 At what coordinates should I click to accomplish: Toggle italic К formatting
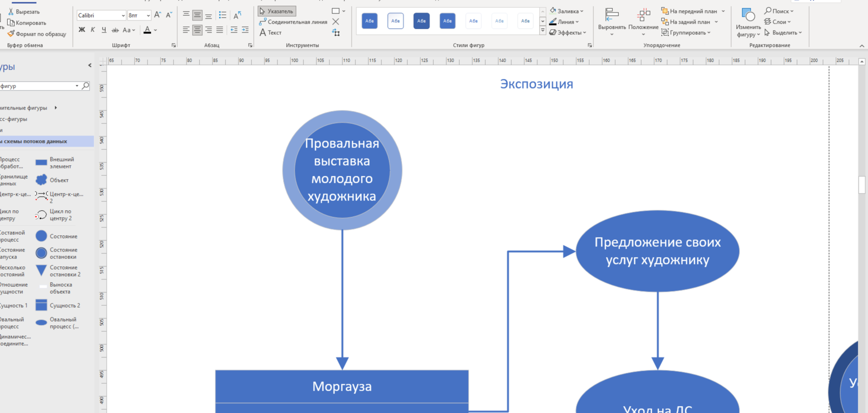click(93, 30)
